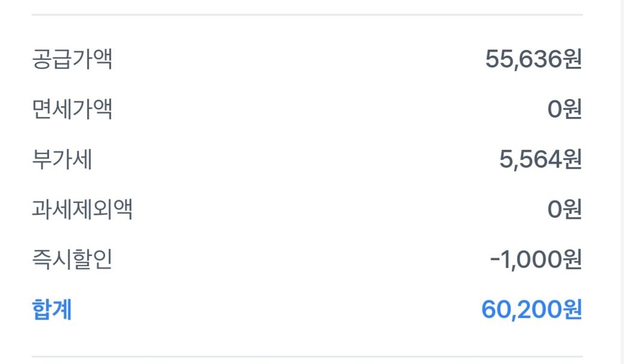Screen dimensions: 624x364
Task: Select the 0원 value beside 과세제외액
Action: click(x=565, y=210)
